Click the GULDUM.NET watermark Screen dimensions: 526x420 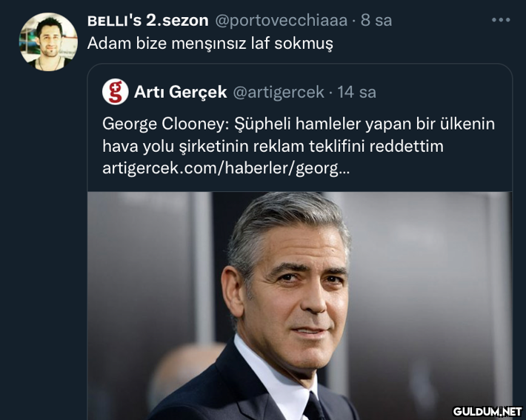(487, 410)
